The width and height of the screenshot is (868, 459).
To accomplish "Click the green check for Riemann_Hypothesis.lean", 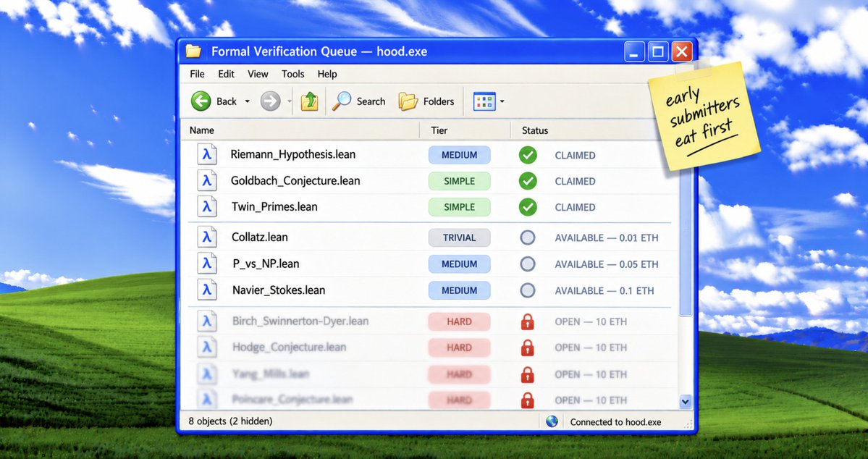I will pos(528,155).
